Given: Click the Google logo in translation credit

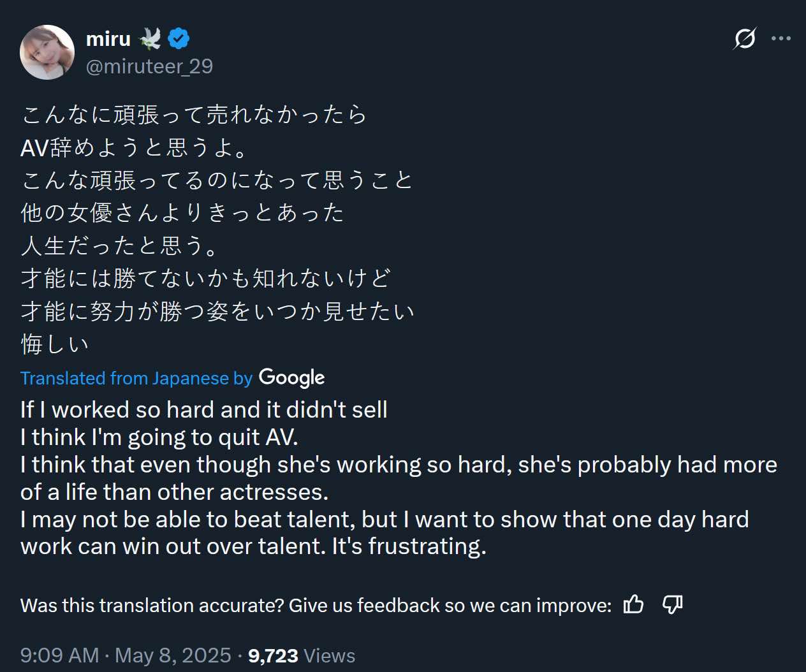Looking at the screenshot, I should pos(291,377).
